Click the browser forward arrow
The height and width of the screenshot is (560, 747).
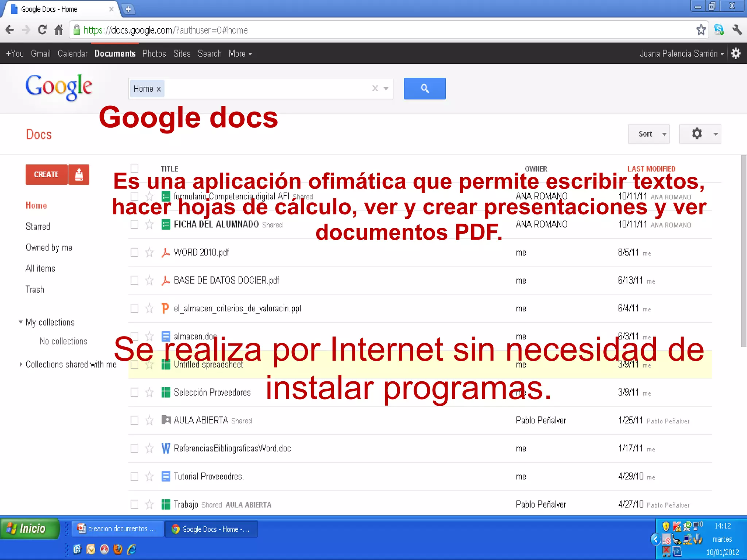pyautogui.click(x=26, y=30)
